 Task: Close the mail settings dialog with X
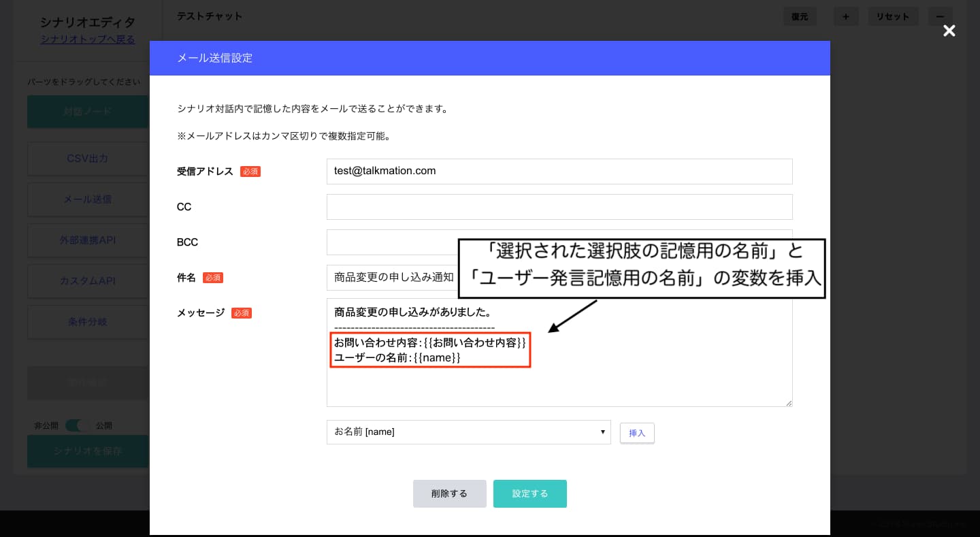pyautogui.click(x=949, y=31)
